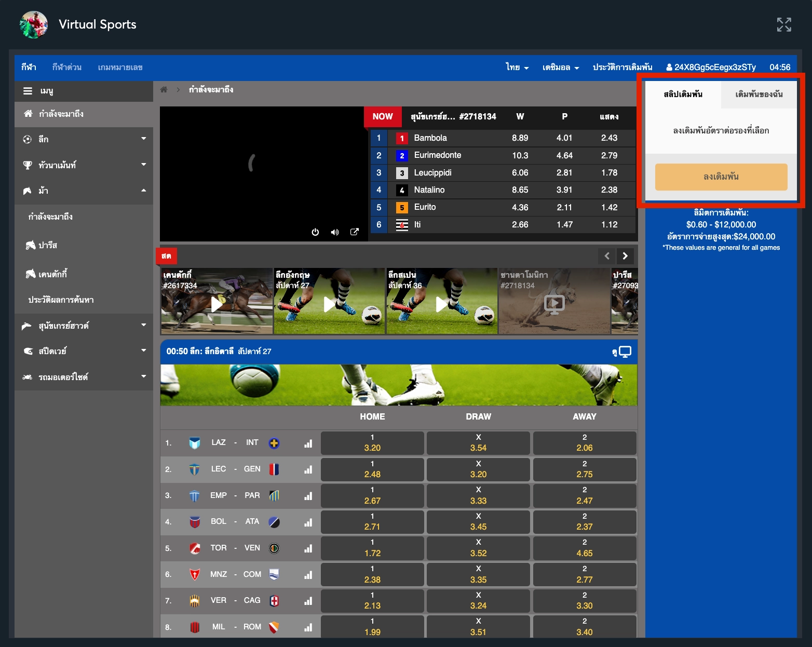
Task: Open video in pop-out window
Action: tap(355, 232)
